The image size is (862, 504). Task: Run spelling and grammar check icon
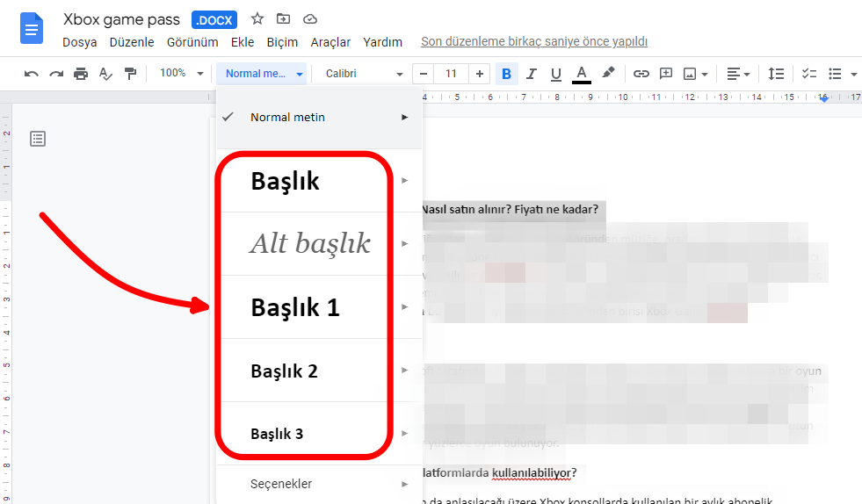105,74
